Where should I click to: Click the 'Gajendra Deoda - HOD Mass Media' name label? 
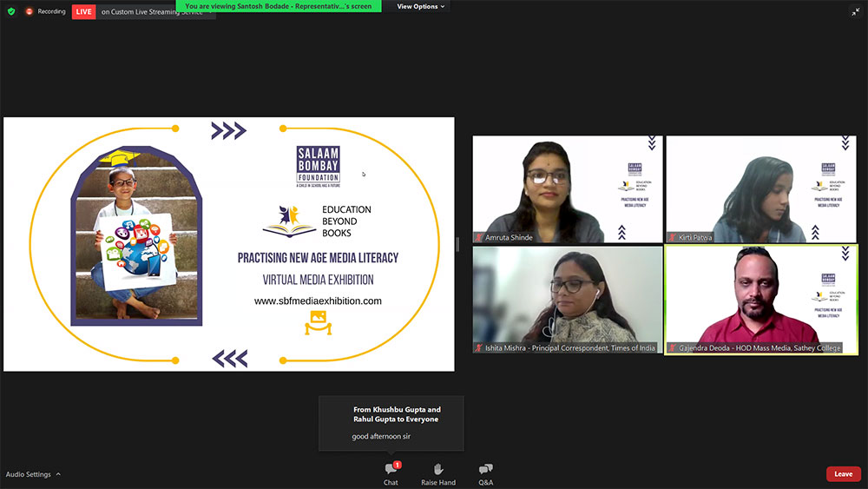pos(759,347)
